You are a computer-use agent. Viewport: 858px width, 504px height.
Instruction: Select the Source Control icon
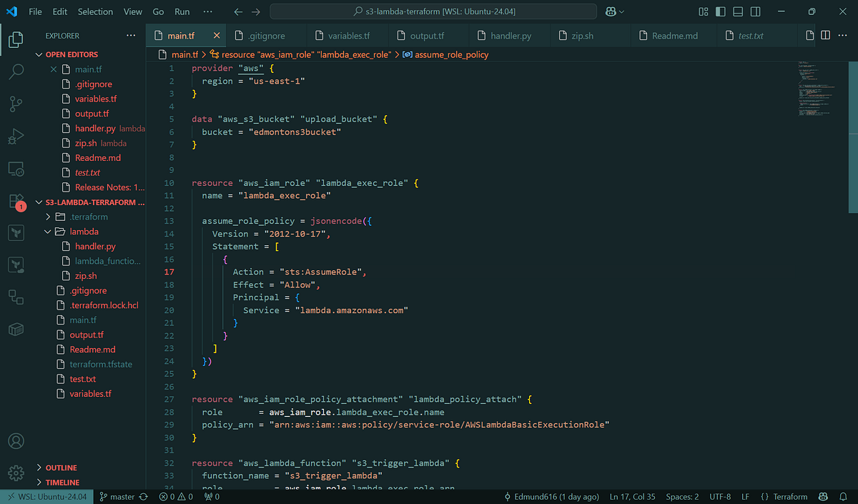point(16,104)
